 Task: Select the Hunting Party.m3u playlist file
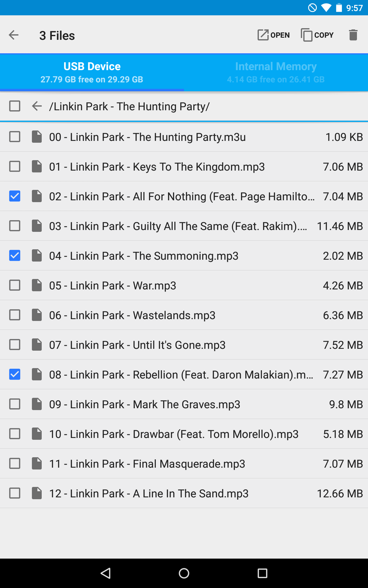click(184, 137)
